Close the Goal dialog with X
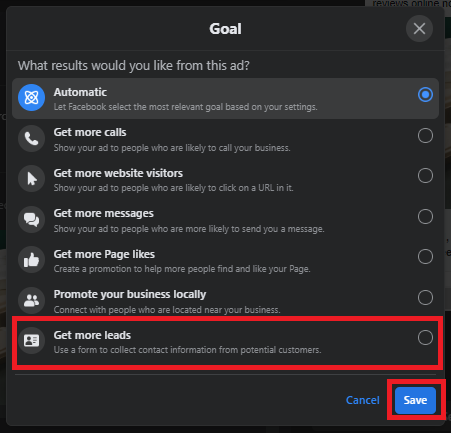This screenshot has width=451, height=433. (x=419, y=28)
